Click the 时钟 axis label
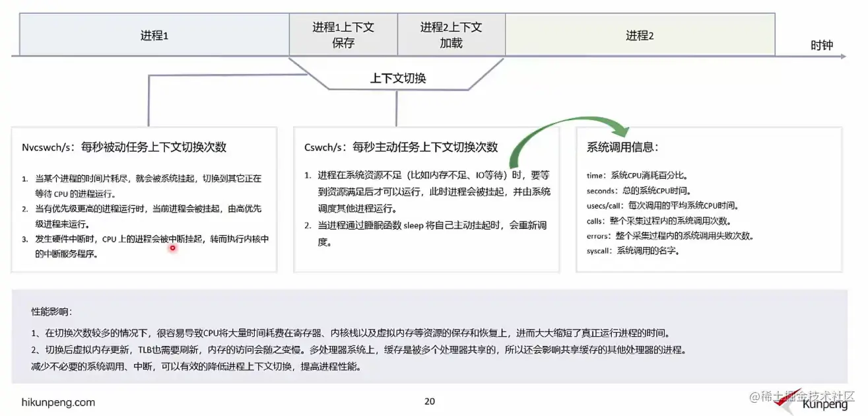 [822, 46]
